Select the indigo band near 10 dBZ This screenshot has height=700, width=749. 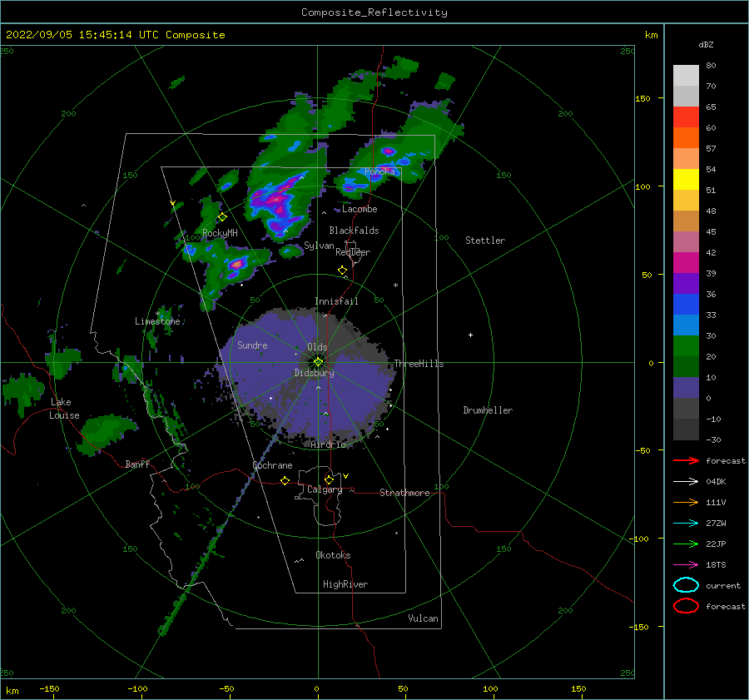coord(686,387)
